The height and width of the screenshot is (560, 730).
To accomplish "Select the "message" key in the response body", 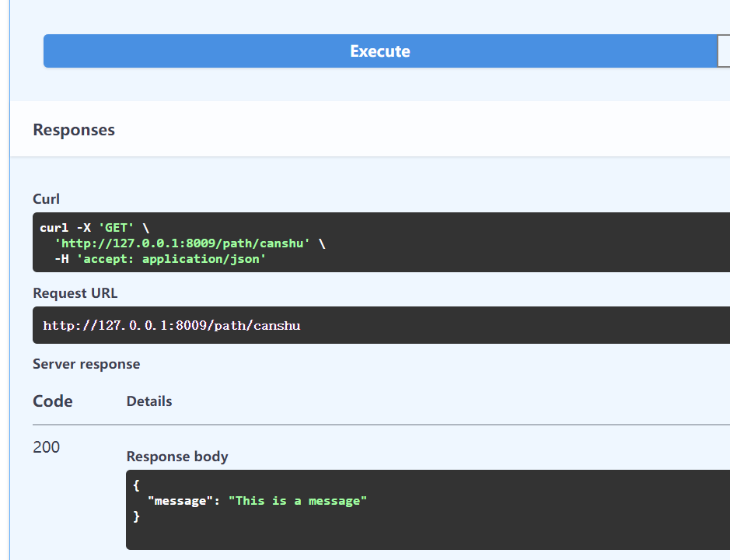I will point(180,501).
